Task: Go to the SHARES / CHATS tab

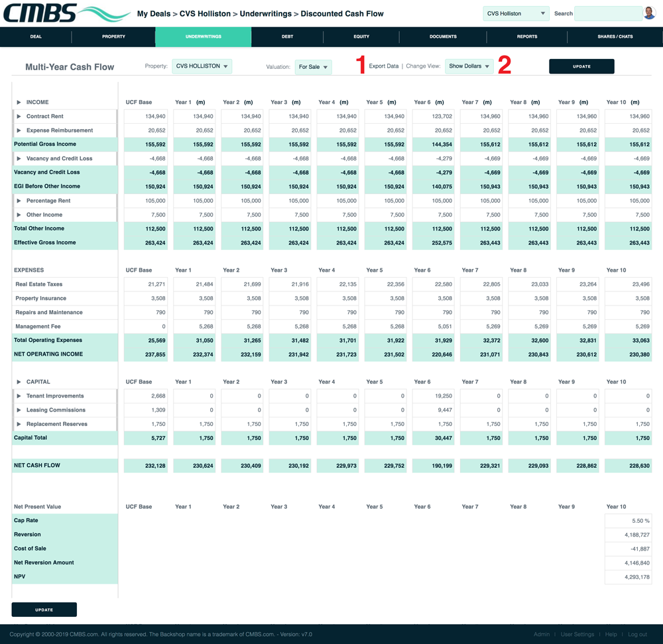Action: (615, 36)
